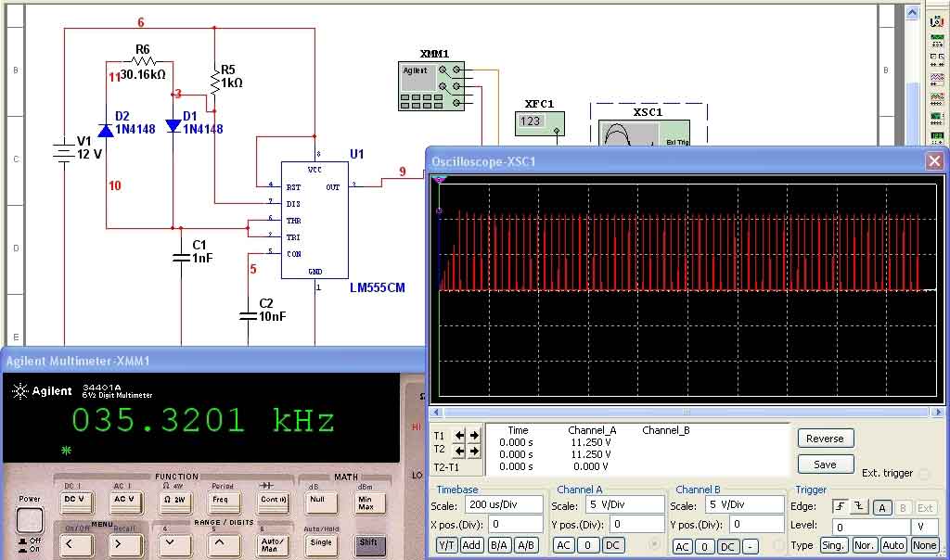Viewport: 950px width, 560px height.
Task: Click the XFC1 frequency counter instrument icon
Action: click(540, 123)
